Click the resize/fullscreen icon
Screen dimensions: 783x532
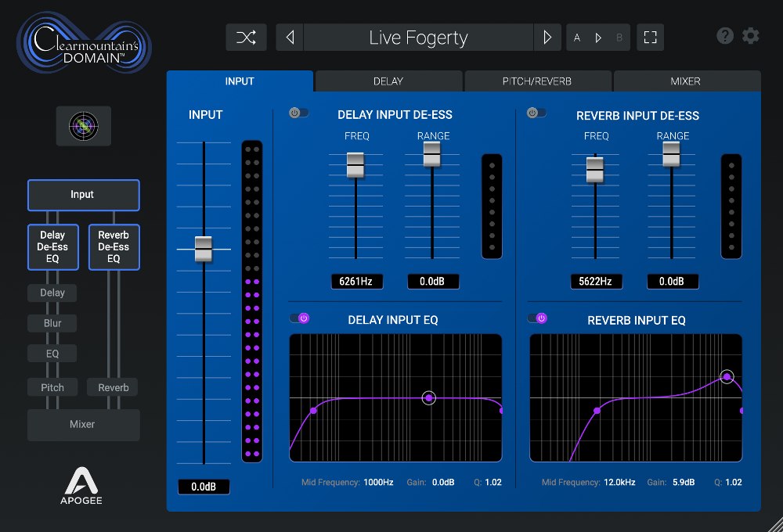click(650, 36)
